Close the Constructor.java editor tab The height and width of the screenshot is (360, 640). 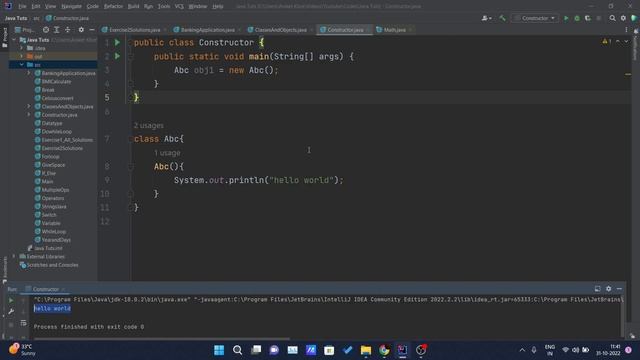pyautogui.click(x=368, y=30)
